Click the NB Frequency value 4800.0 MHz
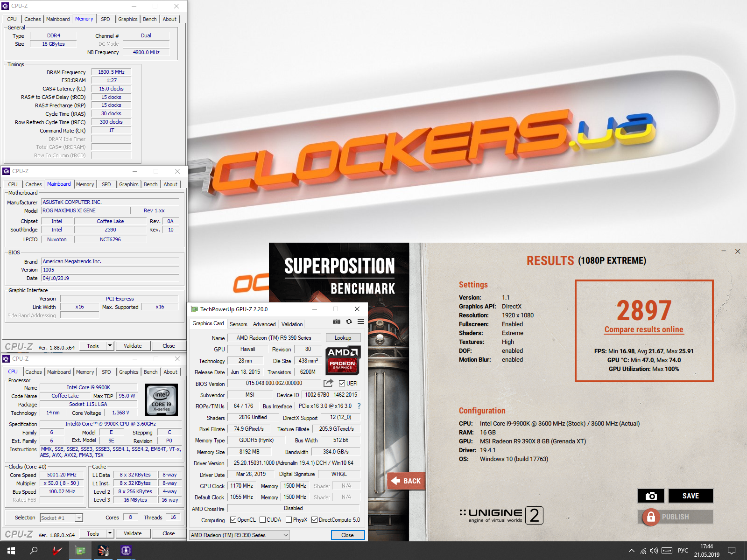 146,52
